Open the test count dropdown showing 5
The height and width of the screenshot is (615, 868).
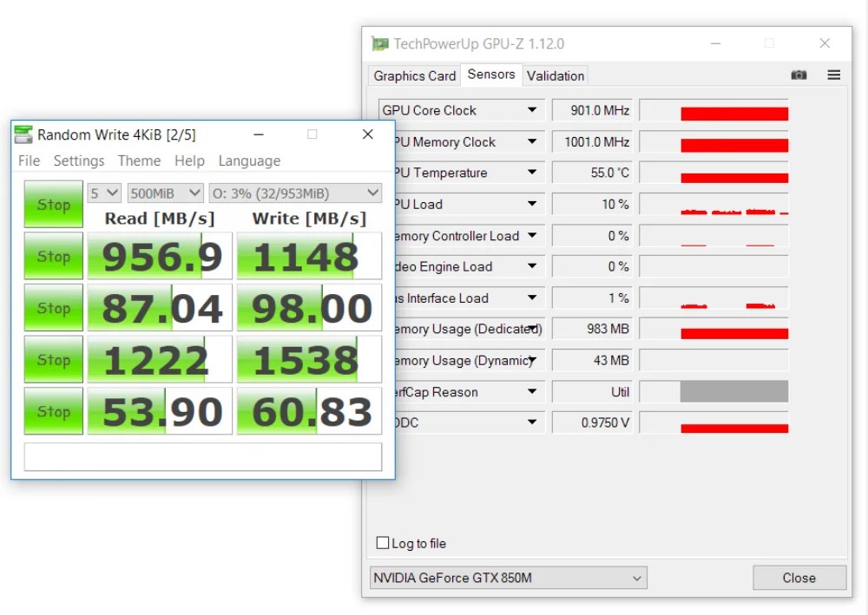pyautogui.click(x=103, y=193)
